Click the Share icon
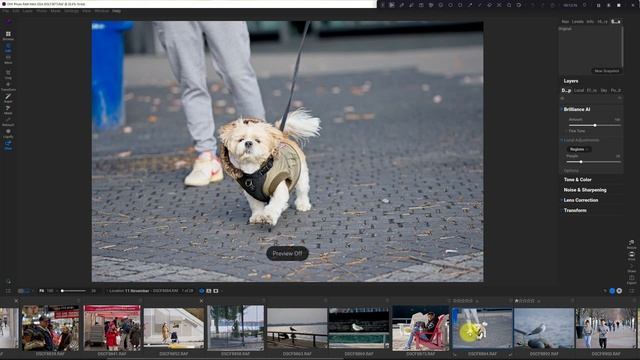Image resolution: width=640 pixels, height=360 pixels. point(631,268)
